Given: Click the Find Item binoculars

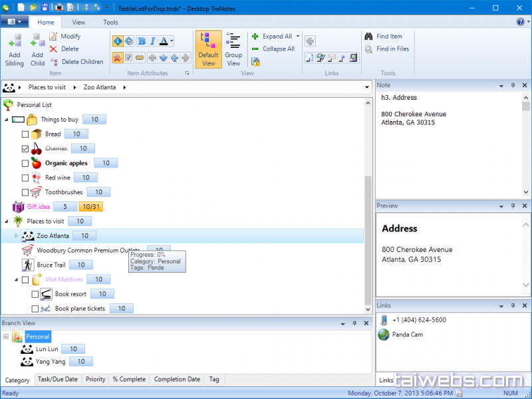Looking at the screenshot, I should (x=368, y=37).
